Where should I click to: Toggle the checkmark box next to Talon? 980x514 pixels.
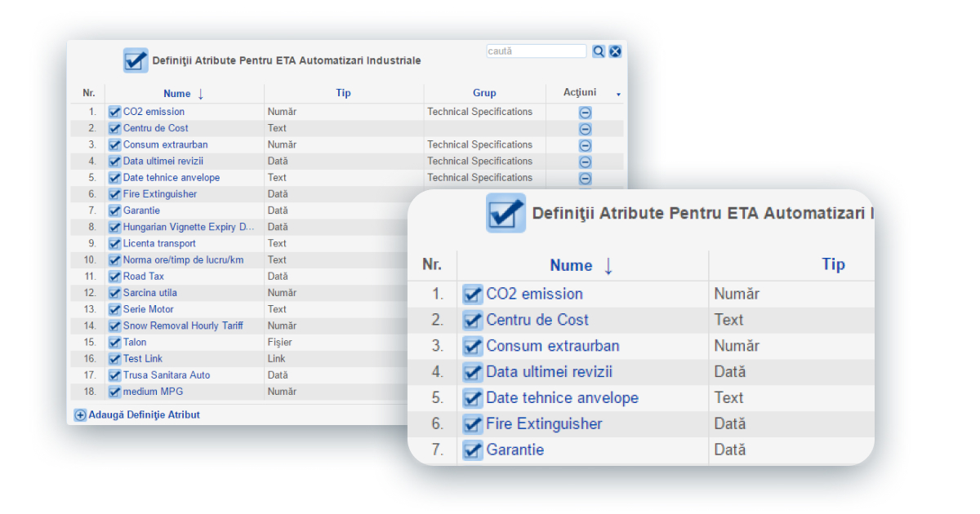point(114,343)
